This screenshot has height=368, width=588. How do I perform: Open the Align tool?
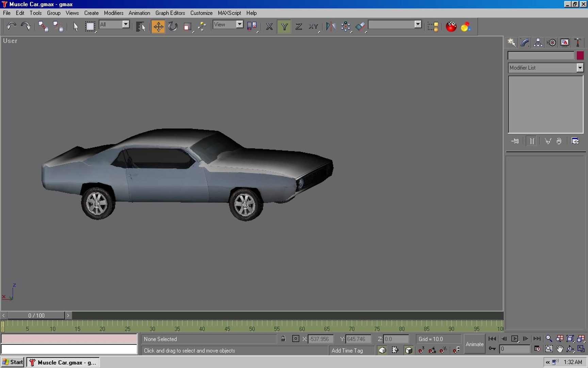tap(360, 26)
